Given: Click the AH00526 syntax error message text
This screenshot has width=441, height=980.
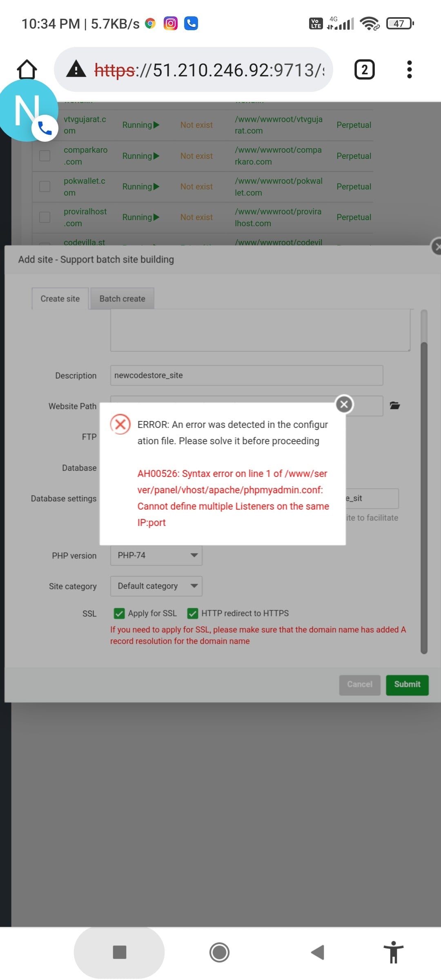Looking at the screenshot, I should (233, 498).
